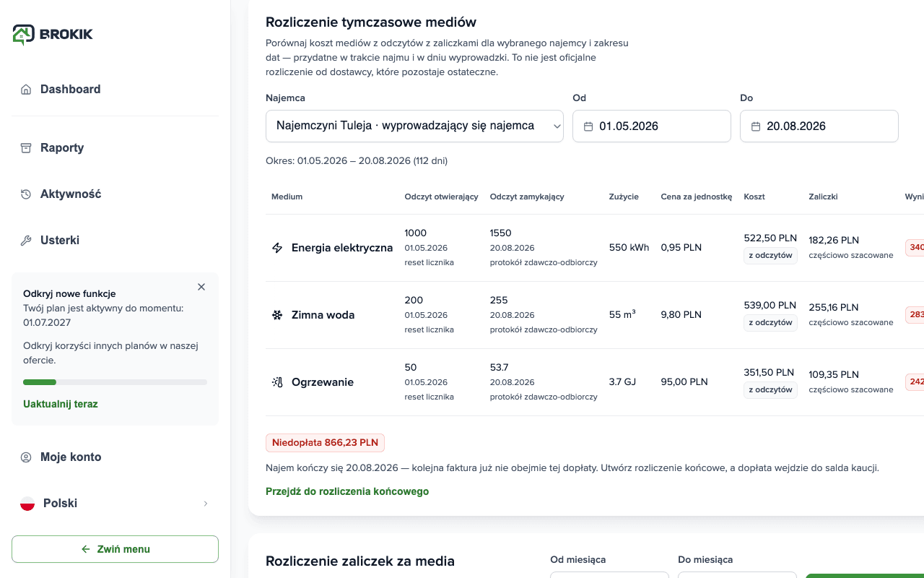Click the 55 m³ consumption value
Viewport: 924px width, 578px height.
click(622, 314)
